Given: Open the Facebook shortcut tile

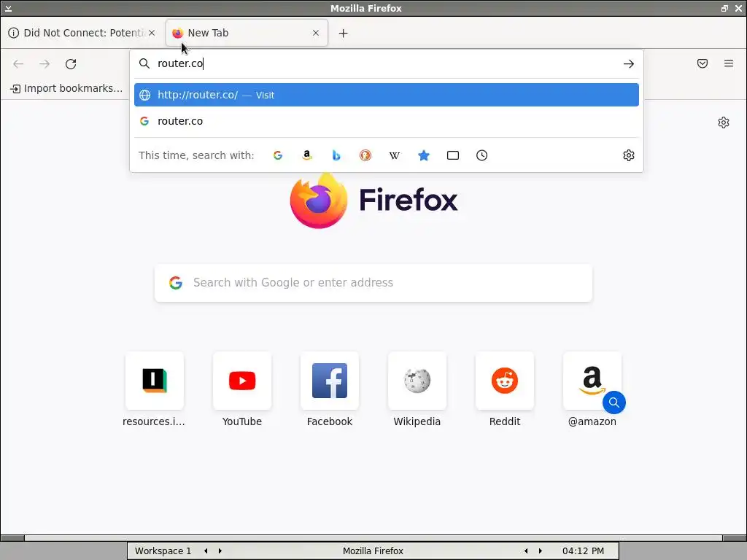Looking at the screenshot, I should click(x=330, y=381).
